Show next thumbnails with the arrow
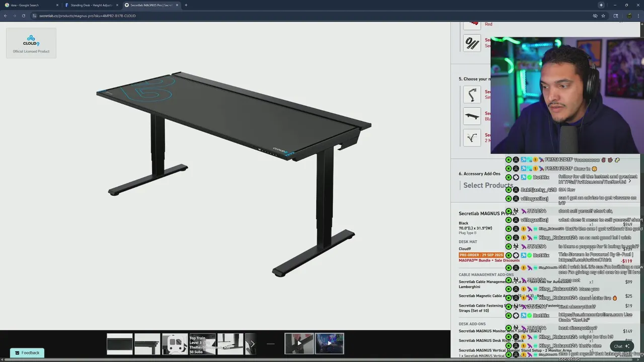Image resolution: width=644 pixels, height=362 pixels. click(x=253, y=344)
